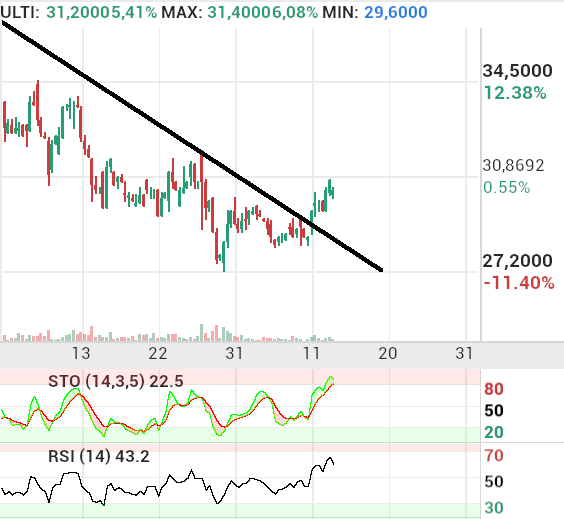Click the 27,2000 price axis label
564x519 pixels.
[x=517, y=261]
